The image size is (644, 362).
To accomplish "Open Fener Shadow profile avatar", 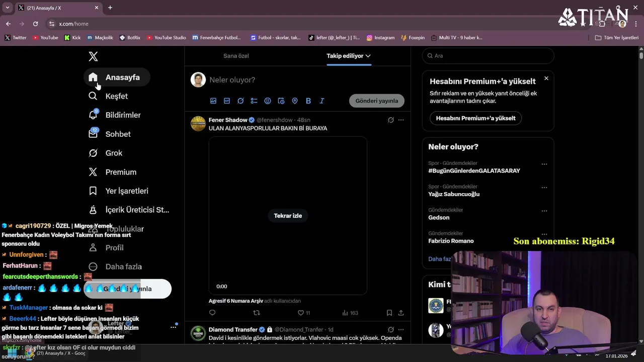I will [198, 123].
